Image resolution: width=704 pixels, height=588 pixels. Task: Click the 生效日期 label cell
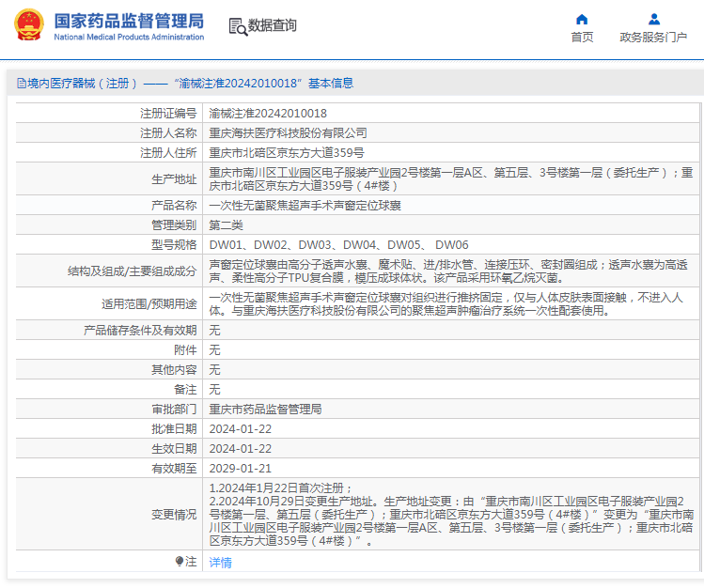[110, 449]
